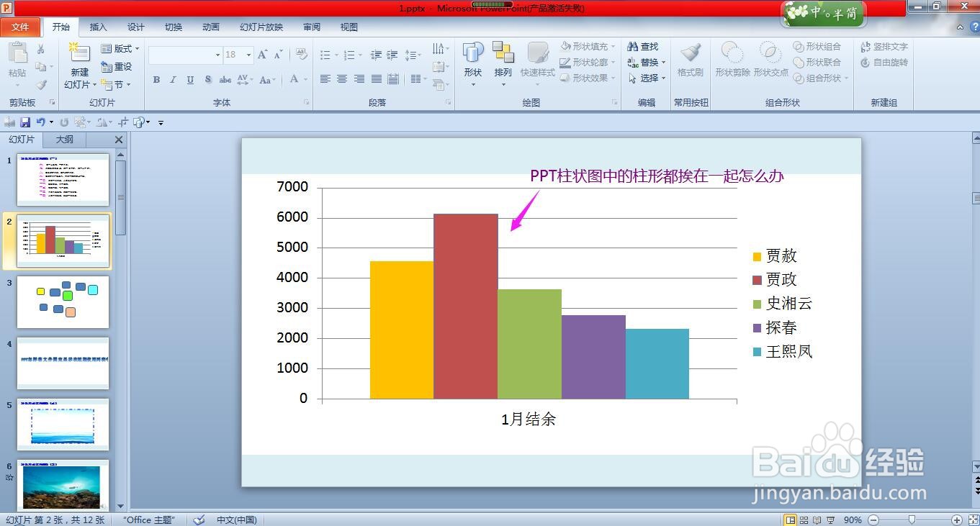Click Shape Union (形状联合)
The image size is (980, 526).
click(817, 62)
